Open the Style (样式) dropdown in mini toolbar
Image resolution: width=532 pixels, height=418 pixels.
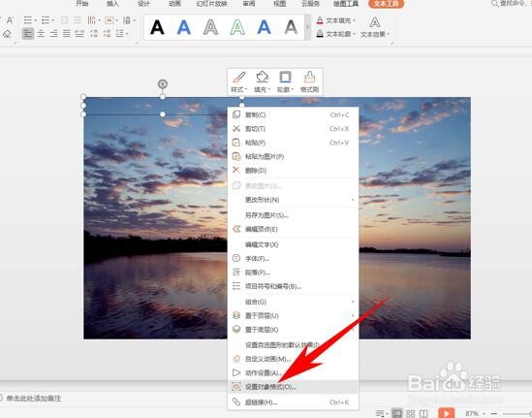[238, 81]
